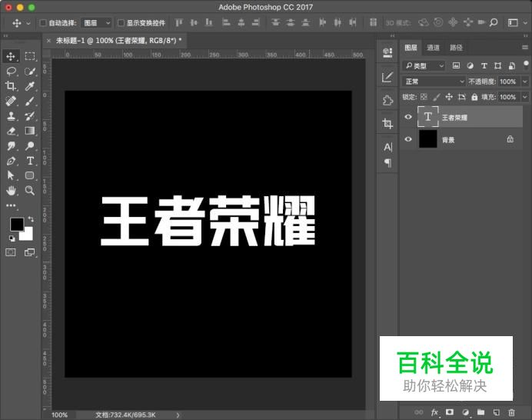The height and width of the screenshot is (420, 532).
Task: Select the Rectangular Marquee tool
Action: (x=30, y=56)
